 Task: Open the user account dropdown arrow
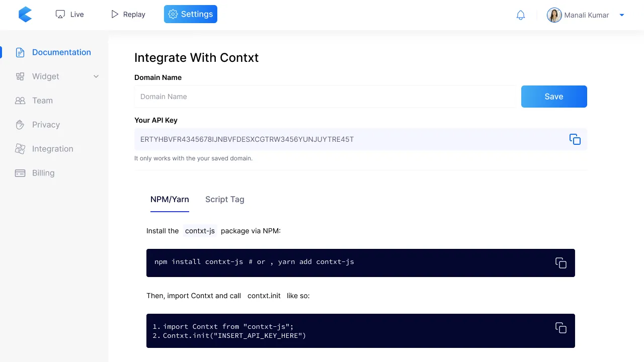[622, 15]
